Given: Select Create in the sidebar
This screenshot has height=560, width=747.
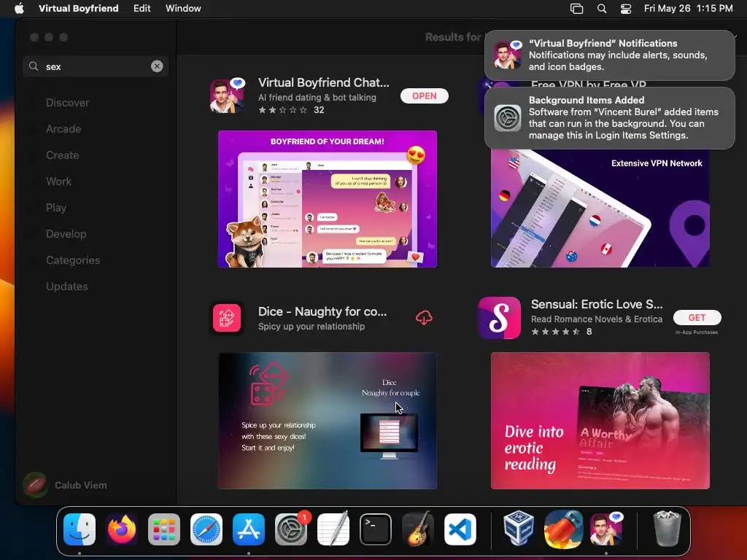Looking at the screenshot, I should [x=63, y=155].
